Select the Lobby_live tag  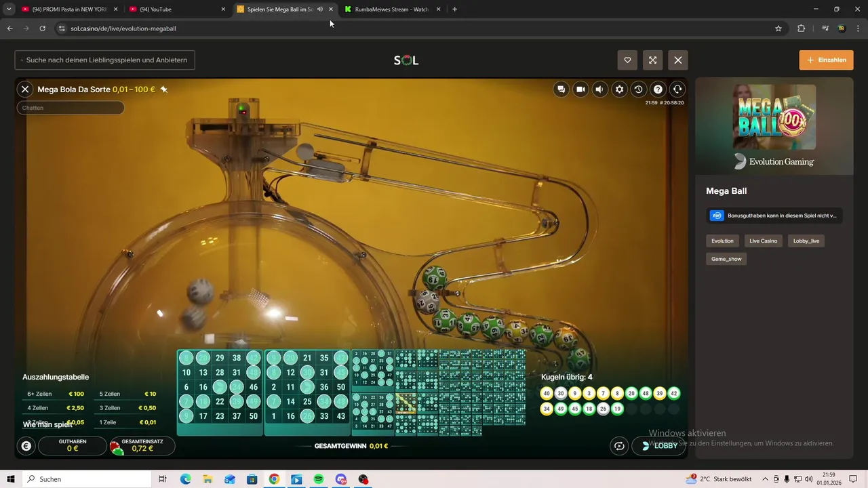tap(806, 241)
